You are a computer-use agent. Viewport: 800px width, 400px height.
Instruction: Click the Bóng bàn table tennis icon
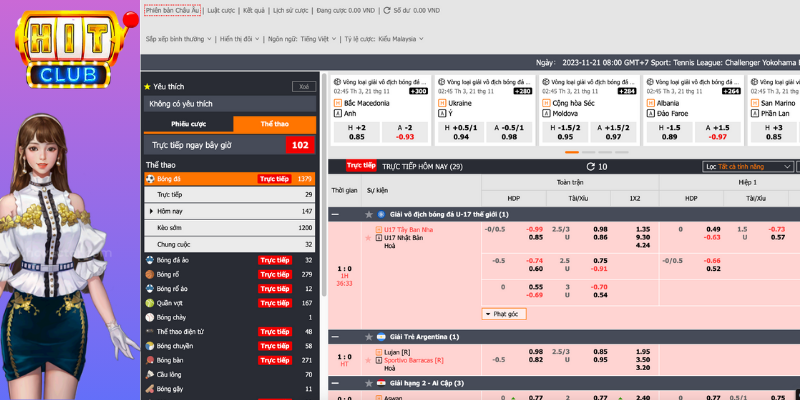[x=149, y=359]
